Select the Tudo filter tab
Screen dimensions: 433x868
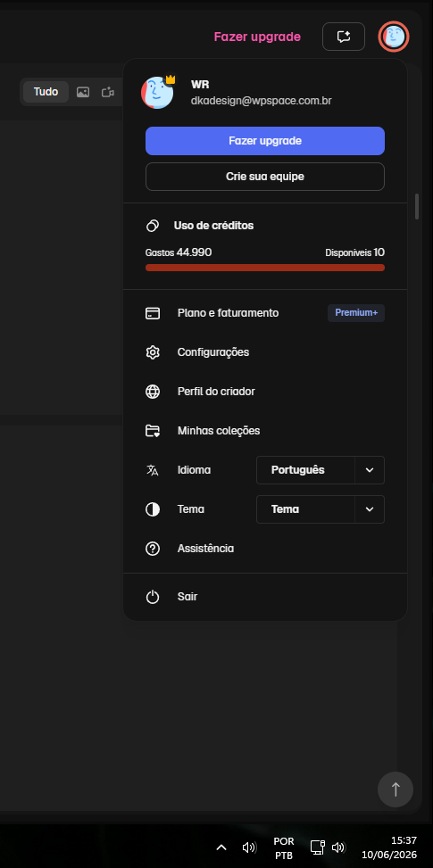pyautogui.click(x=46, y=92)
